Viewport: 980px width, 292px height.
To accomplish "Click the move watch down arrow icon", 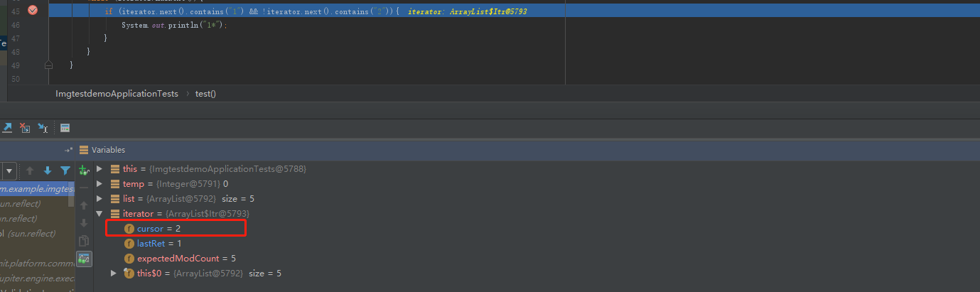I will pyautogui.click(x=84, y=223).
